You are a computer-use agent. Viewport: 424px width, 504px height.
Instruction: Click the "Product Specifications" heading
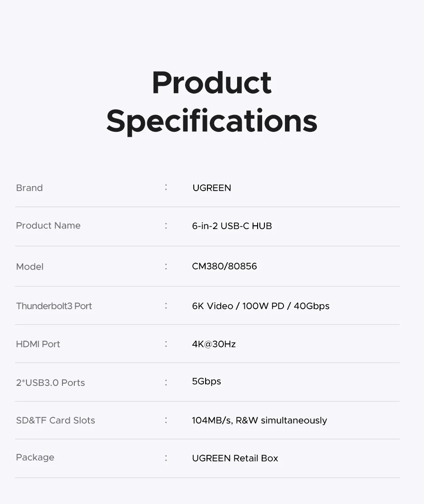click(212, 102)
